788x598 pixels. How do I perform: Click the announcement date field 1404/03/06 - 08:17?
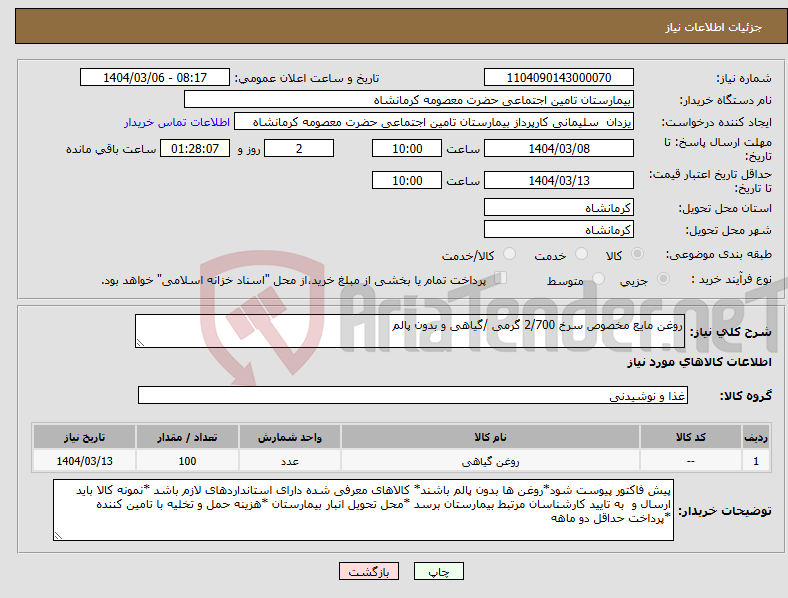[155, 77]
